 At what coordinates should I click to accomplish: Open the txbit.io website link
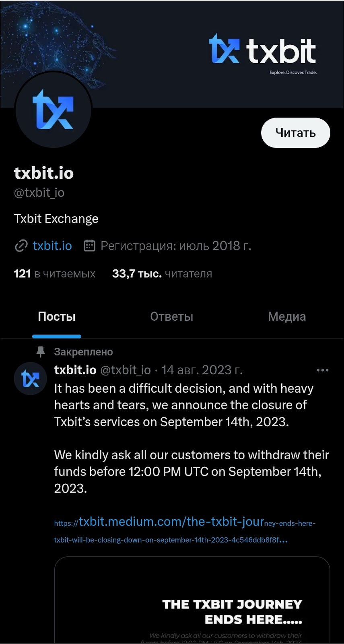[51, 246]
